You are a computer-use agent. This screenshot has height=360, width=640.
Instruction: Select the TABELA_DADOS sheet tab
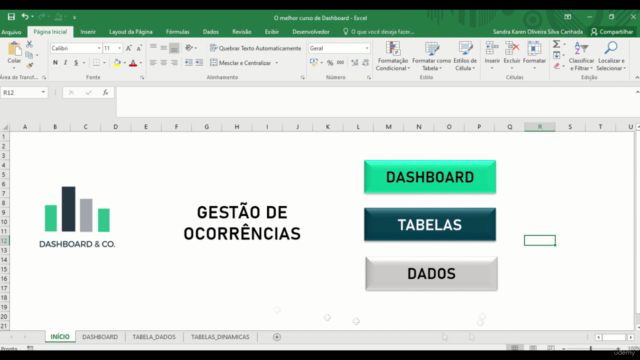[x=154, y=337]
